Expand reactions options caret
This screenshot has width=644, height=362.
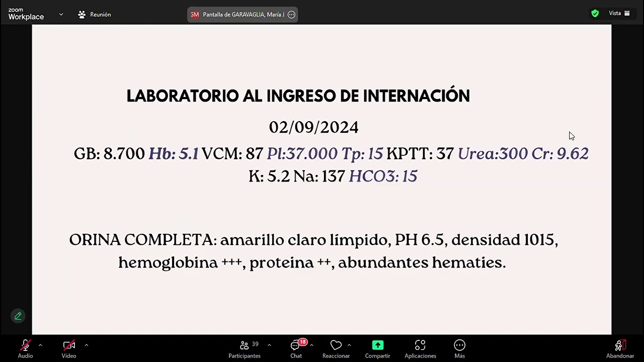[349, 345]
